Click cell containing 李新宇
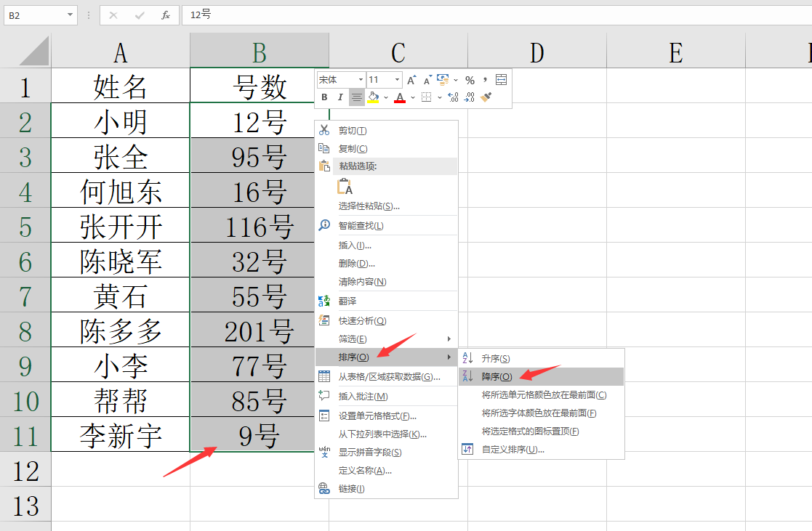Viewport: 812px width, 531px height. (x=121, y=434)
